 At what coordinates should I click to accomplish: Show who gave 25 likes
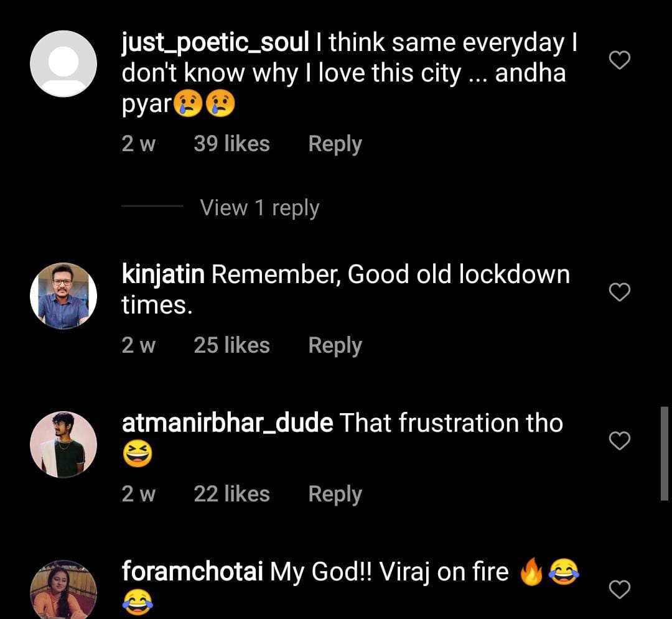[x=231, y=346]
